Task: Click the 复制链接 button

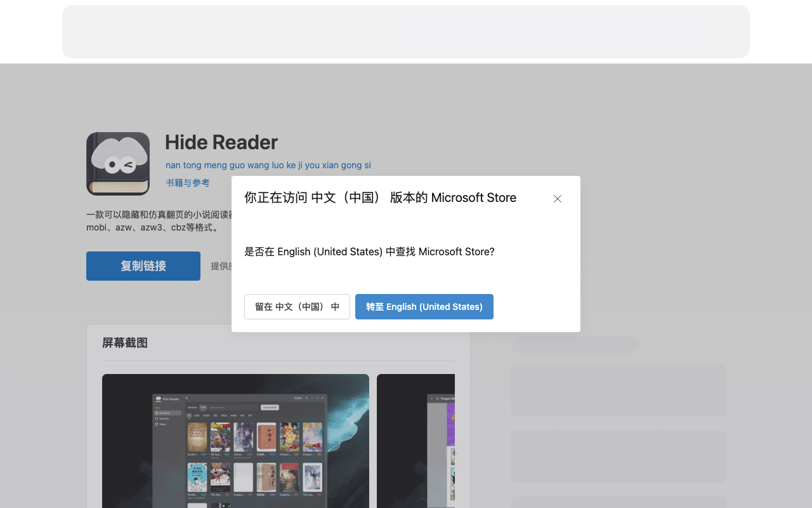Action: 143,266
